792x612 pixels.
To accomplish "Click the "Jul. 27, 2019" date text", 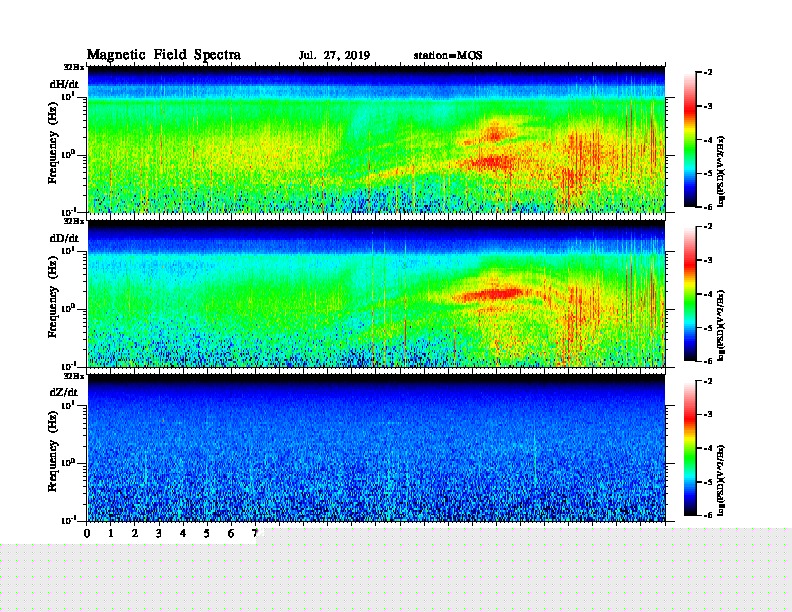I will [x=334, y=55].
